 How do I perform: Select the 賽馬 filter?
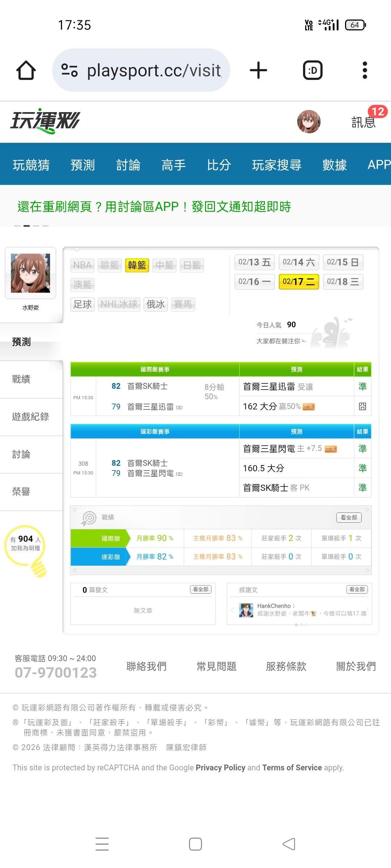(183, 304)
